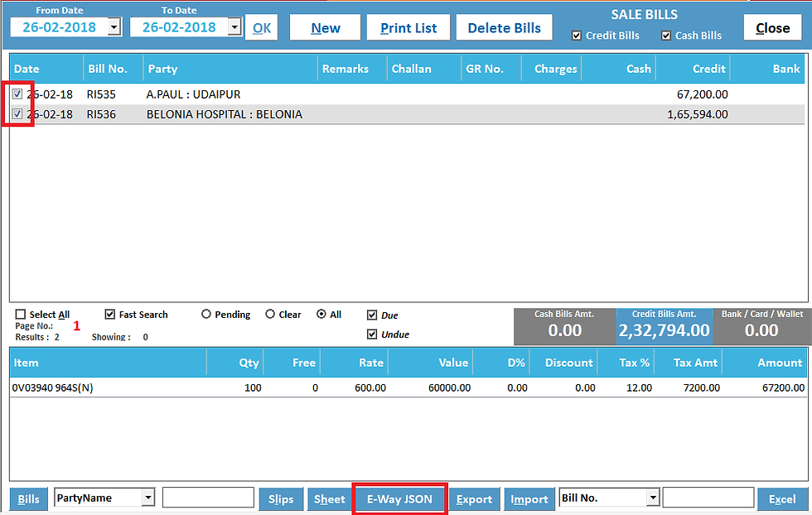Click the OK button beside dates
This screenshot has height=515, width=812.
click(x=262, y=27)
